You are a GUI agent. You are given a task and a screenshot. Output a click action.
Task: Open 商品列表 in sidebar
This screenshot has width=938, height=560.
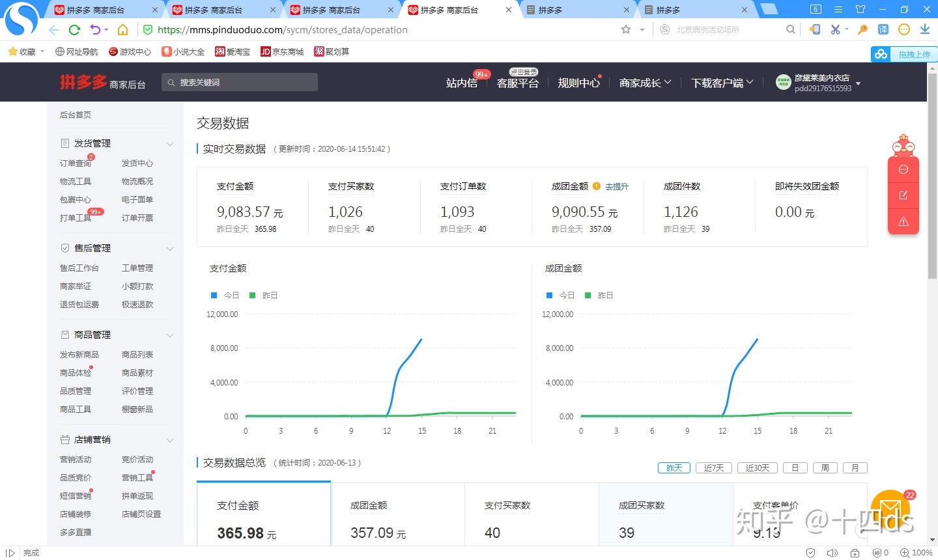[137, 355]
